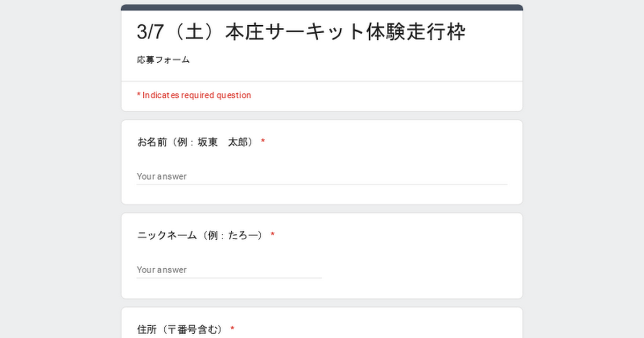This screenshot has height=338, width=644.
Task: Focus the ニックネーム answer input field
Action: click(x=229, y=270)
